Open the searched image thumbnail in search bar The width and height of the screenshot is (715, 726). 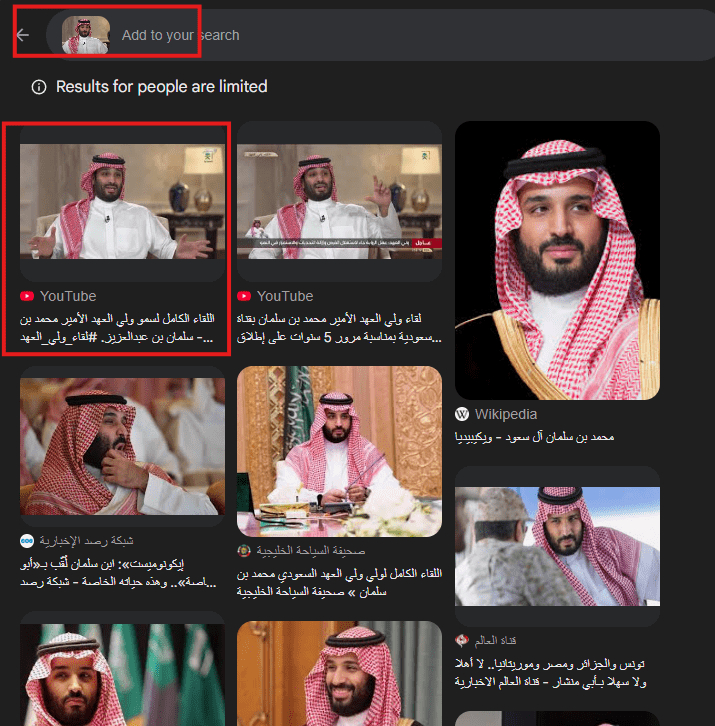pyautogui.click(x=86, y=35)
